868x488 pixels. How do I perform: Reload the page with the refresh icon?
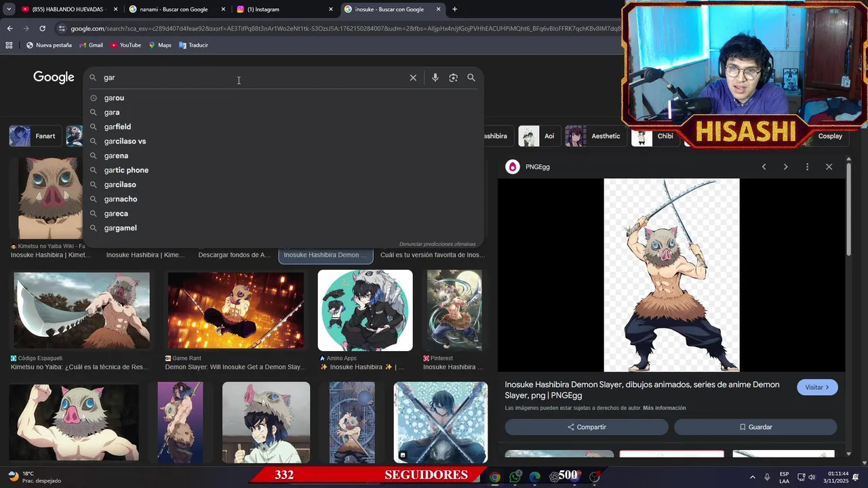[x=42, y=28]
